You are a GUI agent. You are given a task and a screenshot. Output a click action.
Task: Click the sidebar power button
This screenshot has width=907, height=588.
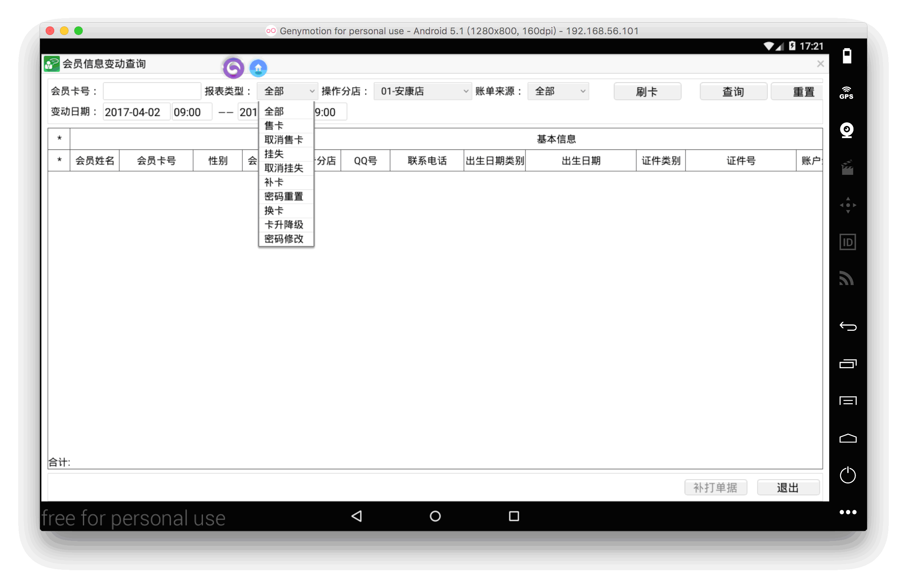pos(847,475)
